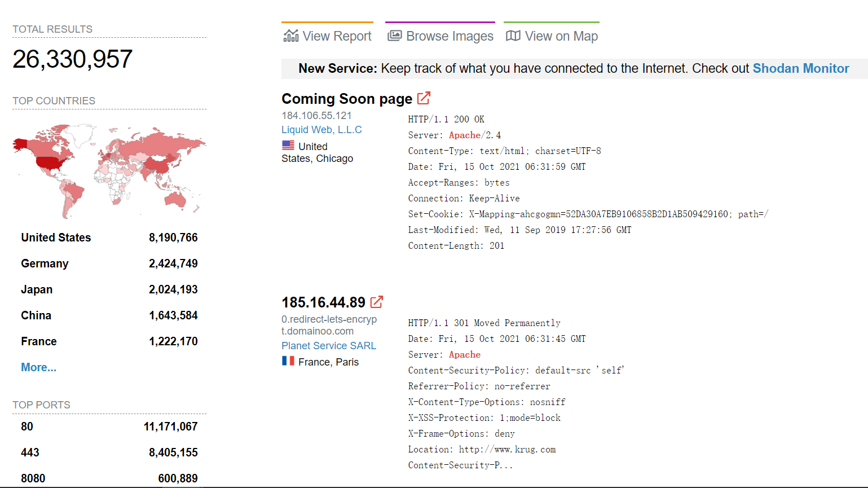This screenshot has width=868, height=488.
Task: Open the Planet Service SARL organization link
Action: 329,345
